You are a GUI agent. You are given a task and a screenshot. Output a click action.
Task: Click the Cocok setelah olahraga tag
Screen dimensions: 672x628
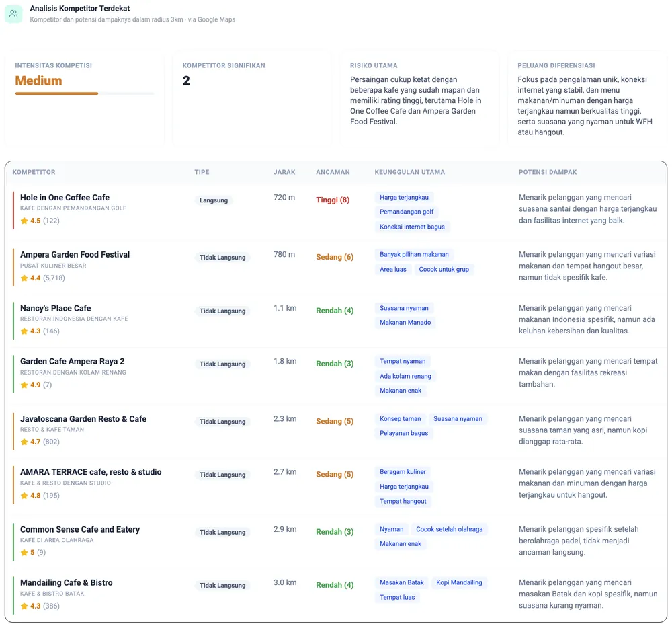(449, 529)
